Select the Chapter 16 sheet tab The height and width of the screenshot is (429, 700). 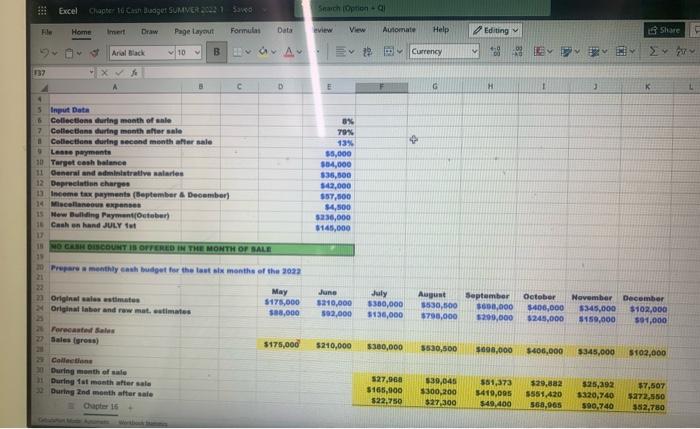101,406
